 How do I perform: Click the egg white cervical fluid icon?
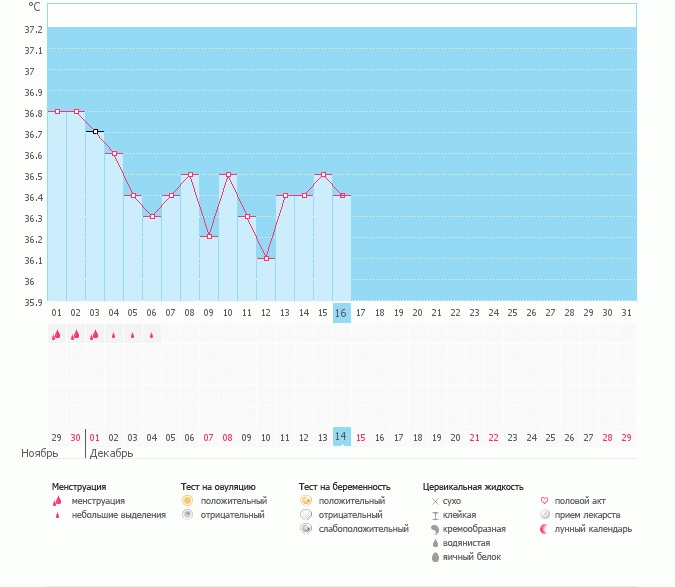pos(435,557)
